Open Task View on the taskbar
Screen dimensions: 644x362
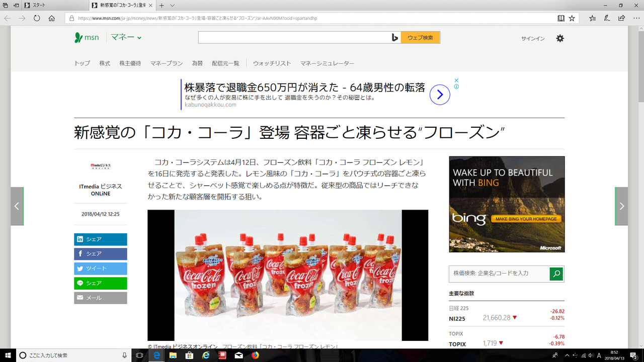click(140, 355)
